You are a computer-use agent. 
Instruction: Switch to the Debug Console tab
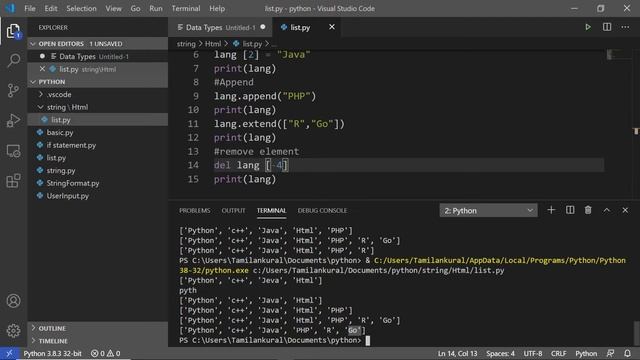322,210
